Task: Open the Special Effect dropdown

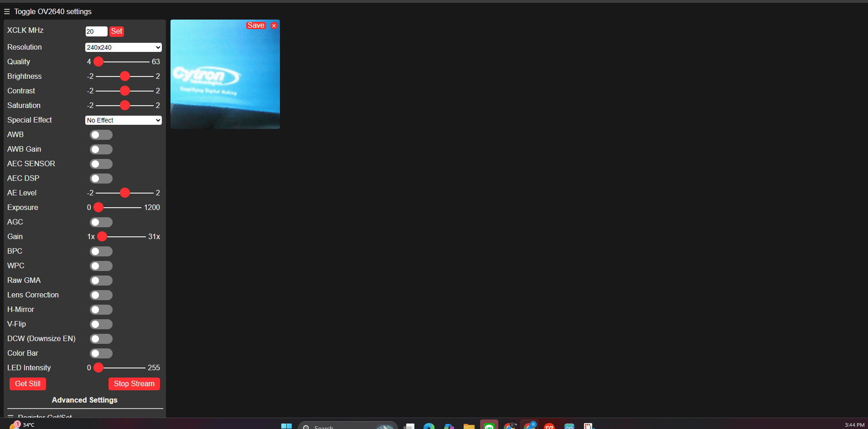Action: pos(124,120)
